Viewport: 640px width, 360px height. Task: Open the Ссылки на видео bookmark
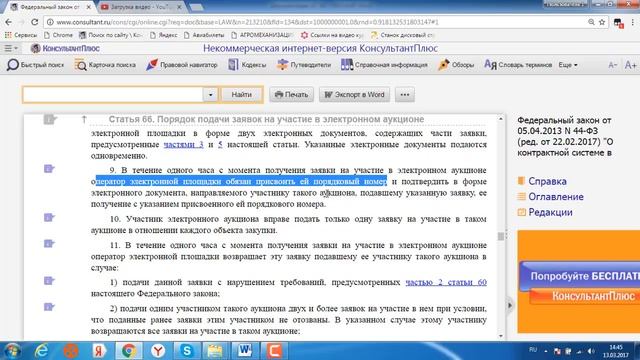331,35
